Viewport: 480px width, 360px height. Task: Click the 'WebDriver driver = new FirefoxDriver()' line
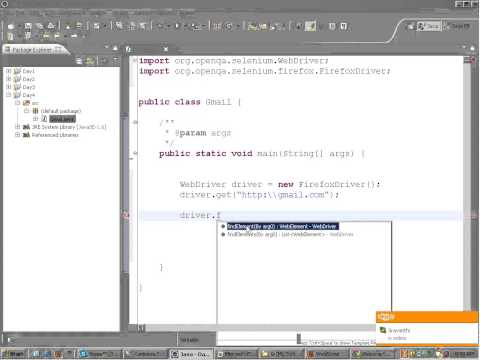(279, 184)
